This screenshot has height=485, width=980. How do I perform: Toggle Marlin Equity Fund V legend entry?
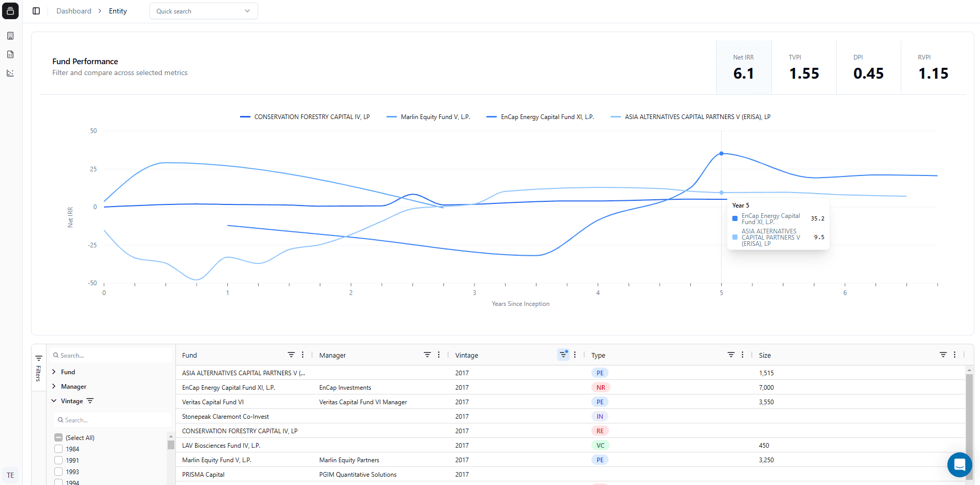[x=428, y=117]
